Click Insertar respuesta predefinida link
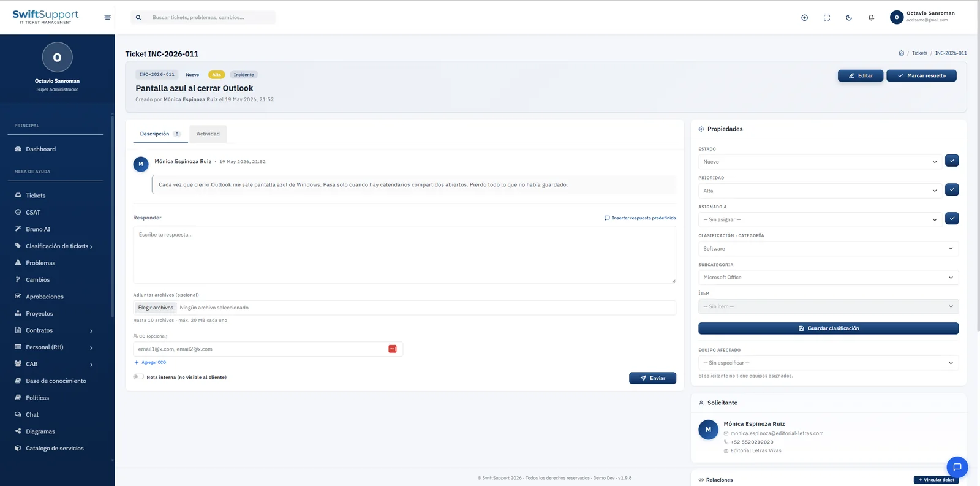The width and height of the screenshot is (980, 486). (x=640, y=218)
